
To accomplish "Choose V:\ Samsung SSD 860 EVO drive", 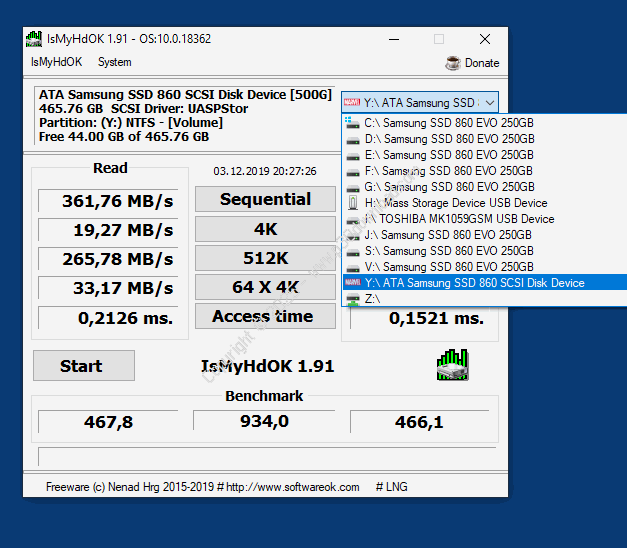I will [x=448, y=267].
